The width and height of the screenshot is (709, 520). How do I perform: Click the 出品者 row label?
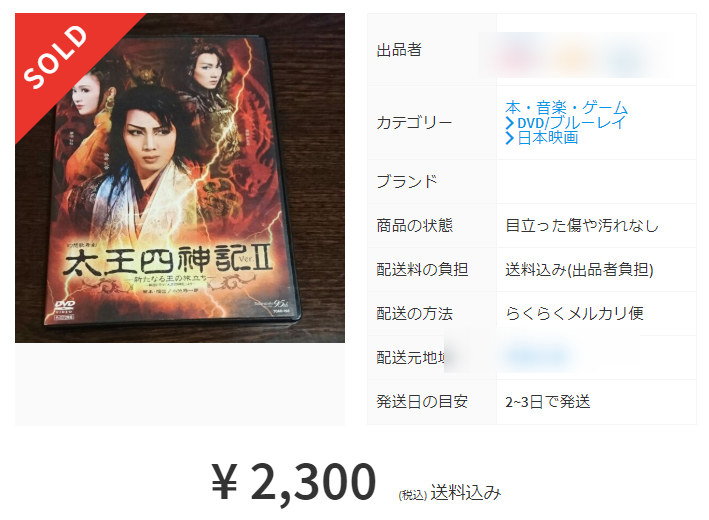(x=399, y=50)
